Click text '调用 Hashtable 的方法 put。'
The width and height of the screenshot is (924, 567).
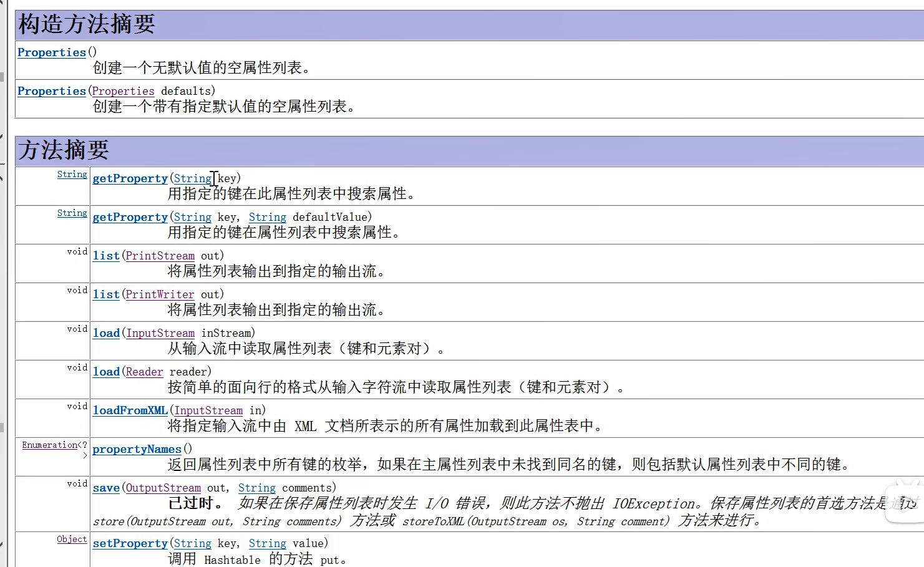[258, 559]
